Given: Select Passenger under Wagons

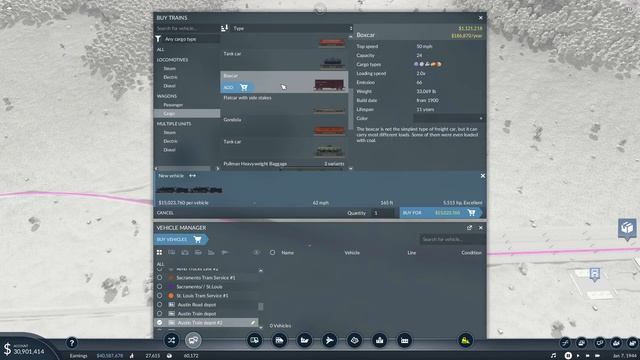Looking at the screenshot, I should (173, 105).
